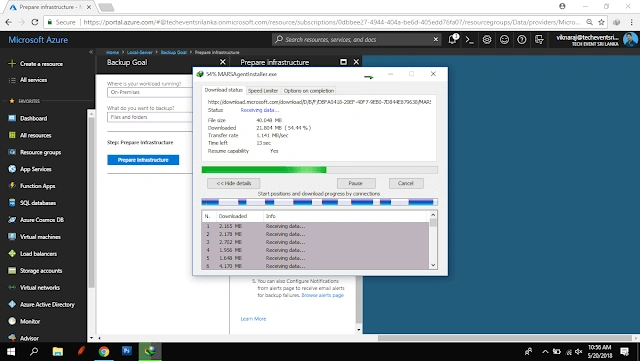
Task: Open taskbar search magnifier
Action: coord(34,352)
